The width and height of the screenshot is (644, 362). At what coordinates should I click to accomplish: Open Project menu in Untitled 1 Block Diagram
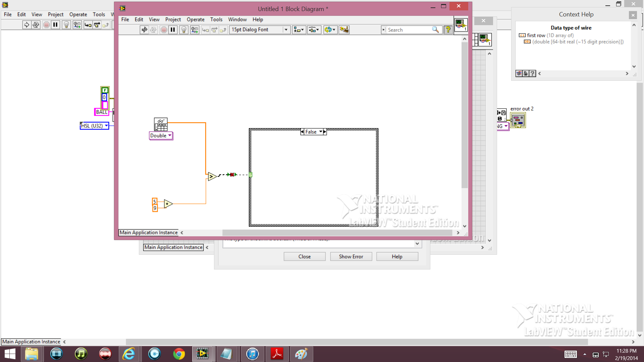(173, 19)
